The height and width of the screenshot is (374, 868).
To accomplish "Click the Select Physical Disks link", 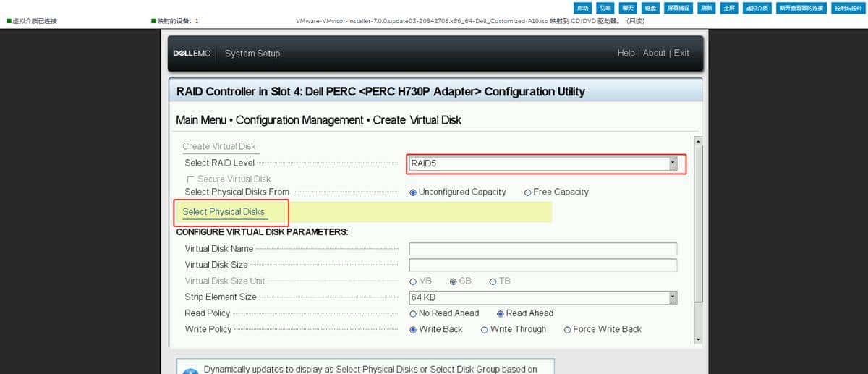I will point(224,212).
